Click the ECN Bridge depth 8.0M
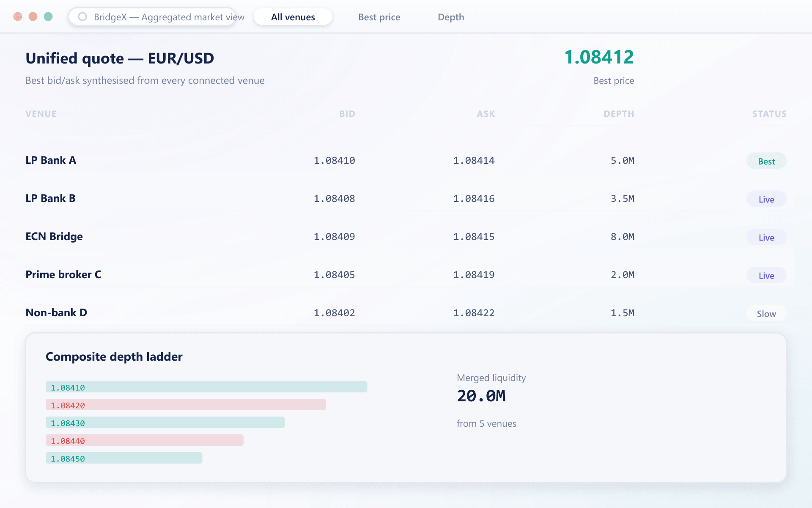Viewport: 812px width, 508px height. tap(622, 237)
